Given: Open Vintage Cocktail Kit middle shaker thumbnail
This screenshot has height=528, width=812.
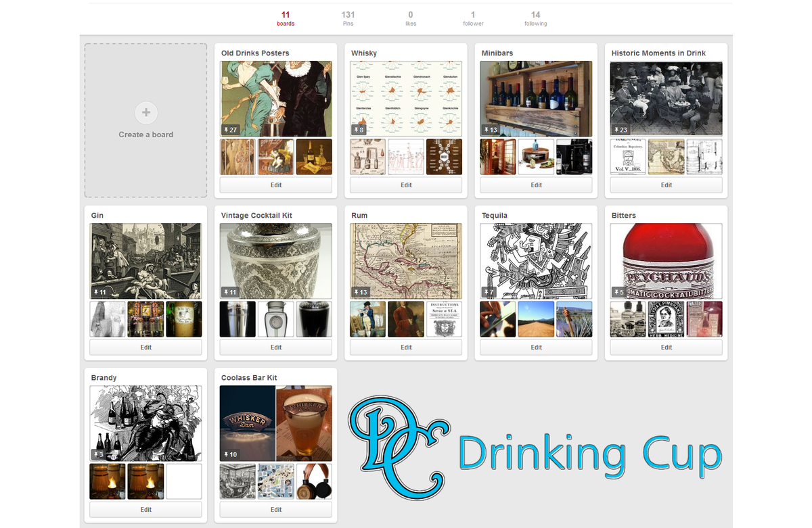Looking at the screenshot, I should [x=276, y=319].
